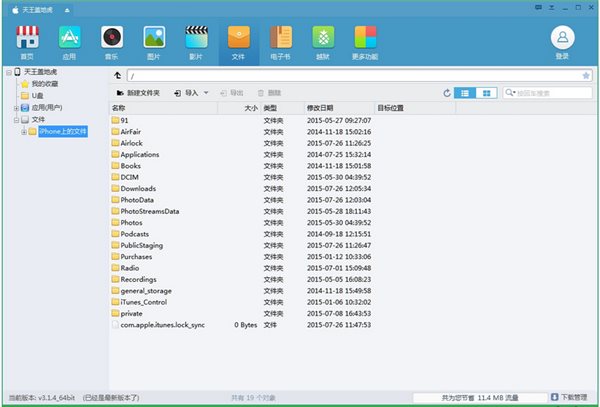Image resolution: width=600 pixels, height=407 pixels.
Task: Switch to list view mode
Action: point(465,93)
